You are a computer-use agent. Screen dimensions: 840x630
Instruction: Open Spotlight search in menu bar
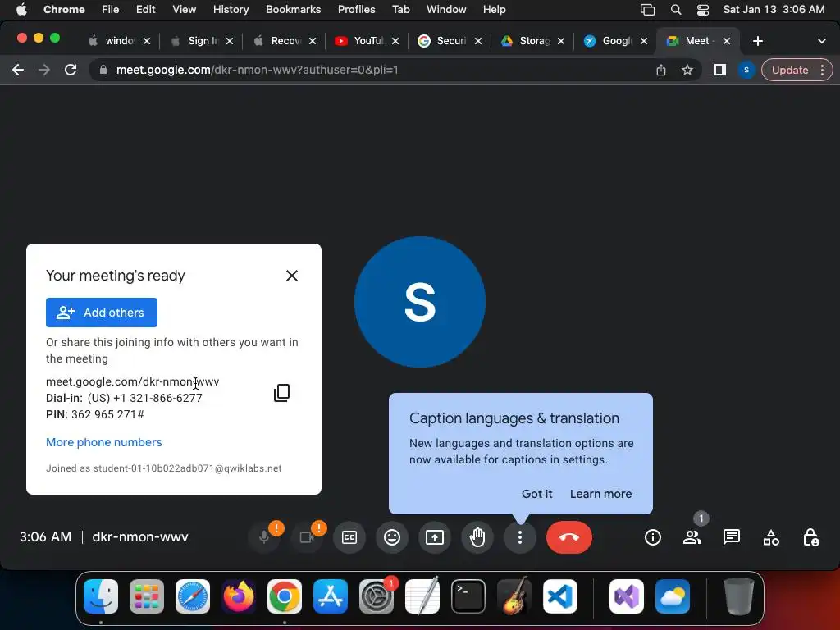[x=676, y=10]
